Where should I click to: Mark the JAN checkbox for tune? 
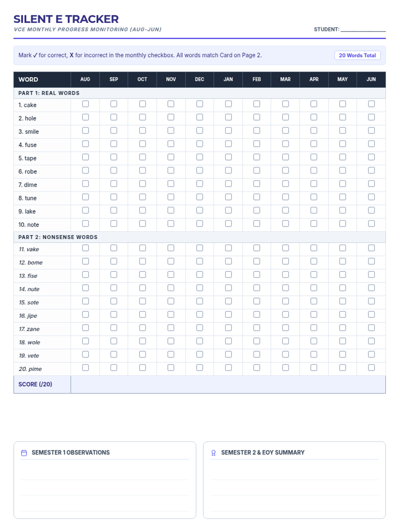coord(228,197)
